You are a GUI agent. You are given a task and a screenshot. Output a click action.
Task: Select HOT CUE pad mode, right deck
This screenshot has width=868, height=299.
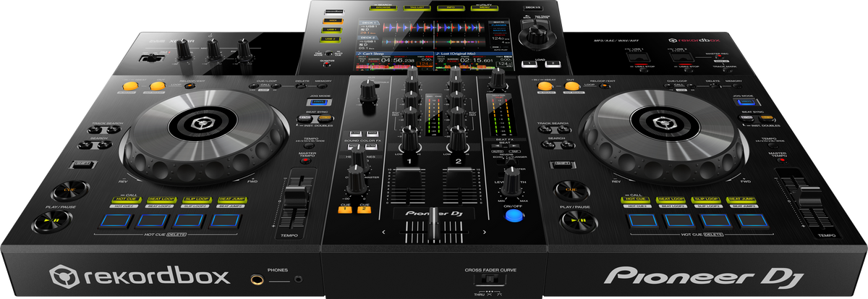click(x=637, y=198)
